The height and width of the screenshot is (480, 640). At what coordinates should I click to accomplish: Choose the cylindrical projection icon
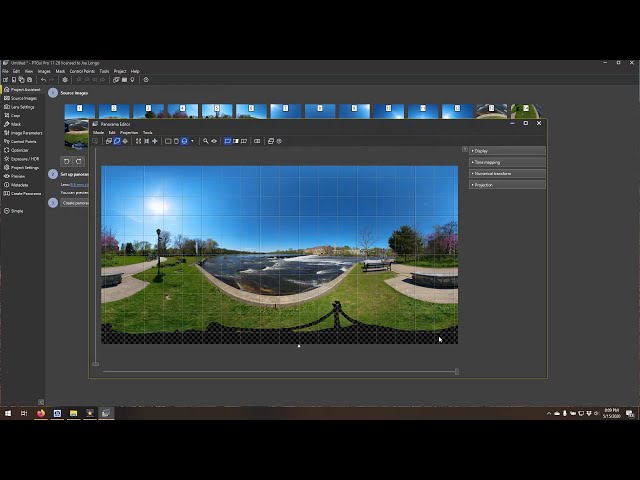point(176,141)
